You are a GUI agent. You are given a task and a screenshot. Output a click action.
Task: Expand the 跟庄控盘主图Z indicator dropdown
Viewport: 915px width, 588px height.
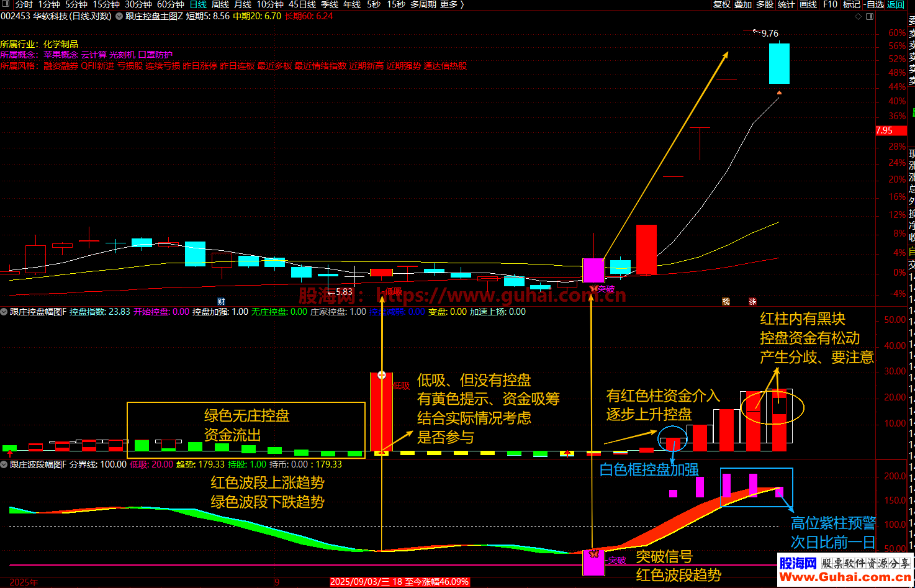(x=119, y=17)
